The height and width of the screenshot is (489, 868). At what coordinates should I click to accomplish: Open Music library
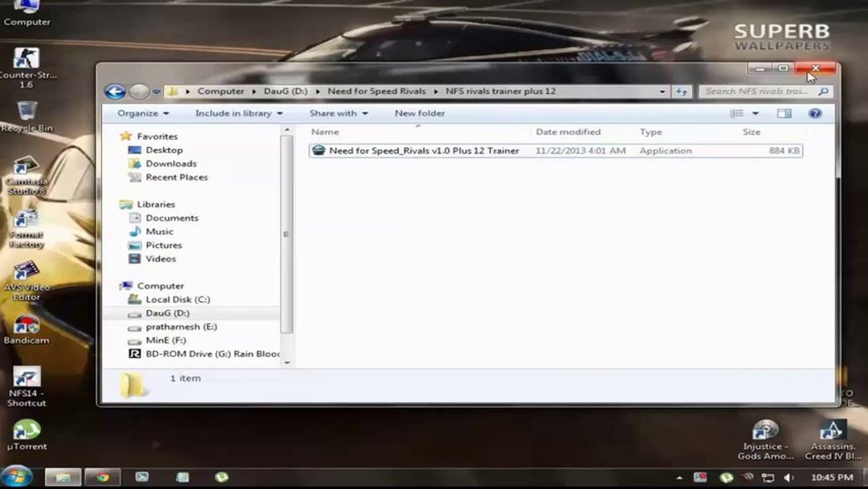tap(159, 231)
